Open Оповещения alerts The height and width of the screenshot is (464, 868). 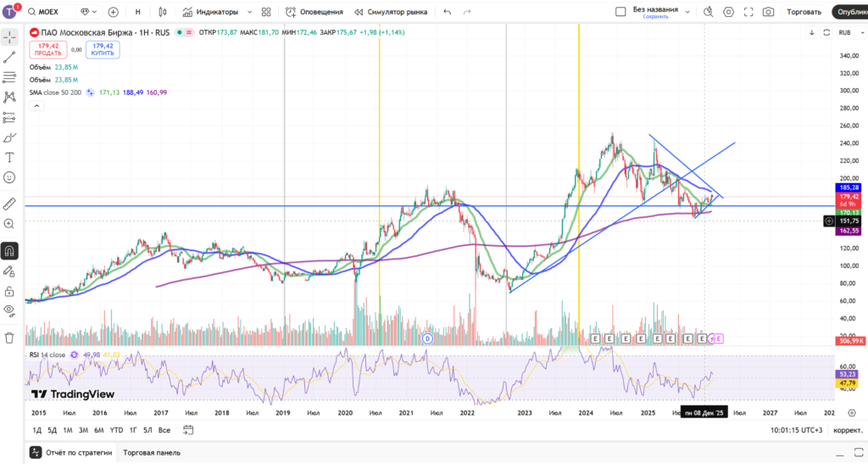click(x=314, y=12)
